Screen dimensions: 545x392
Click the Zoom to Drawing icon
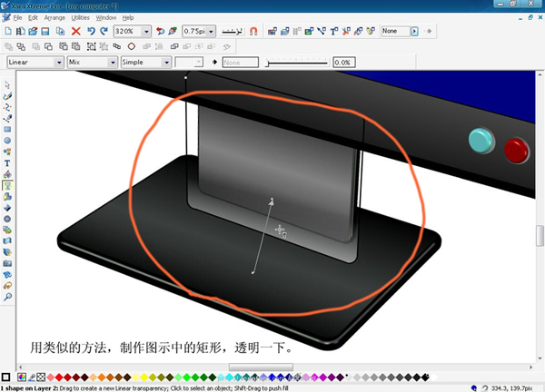[173, 31]
